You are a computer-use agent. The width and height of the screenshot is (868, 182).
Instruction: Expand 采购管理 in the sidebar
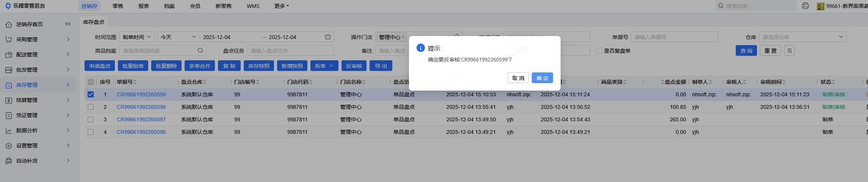click(68, 39)
